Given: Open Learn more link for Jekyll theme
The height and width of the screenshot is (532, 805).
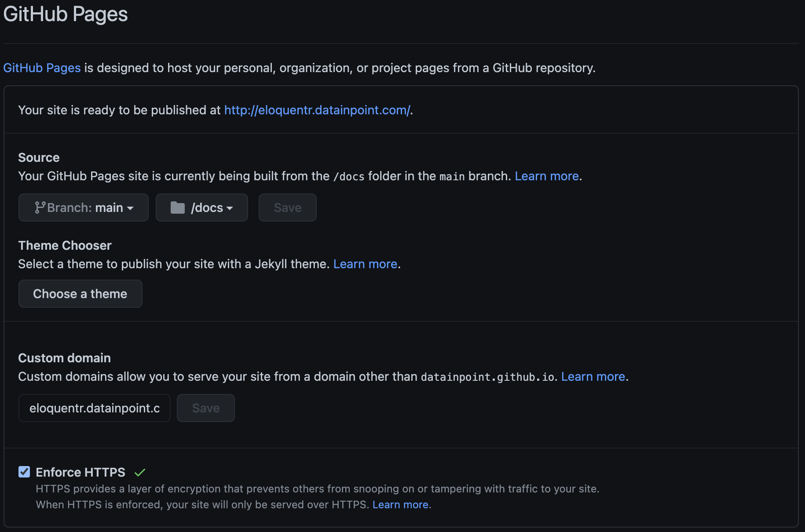Looking at the screenshot, I should pos(366,264).
